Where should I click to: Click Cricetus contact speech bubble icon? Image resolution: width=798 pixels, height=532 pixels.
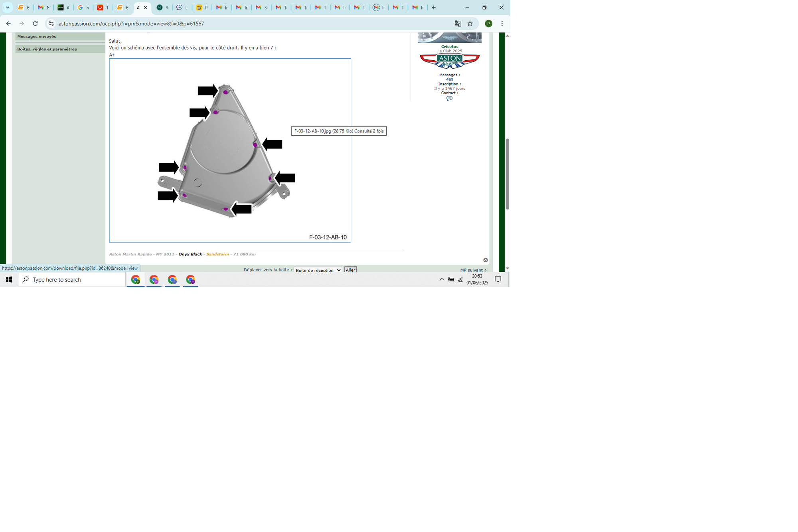[x=449, y=98]
